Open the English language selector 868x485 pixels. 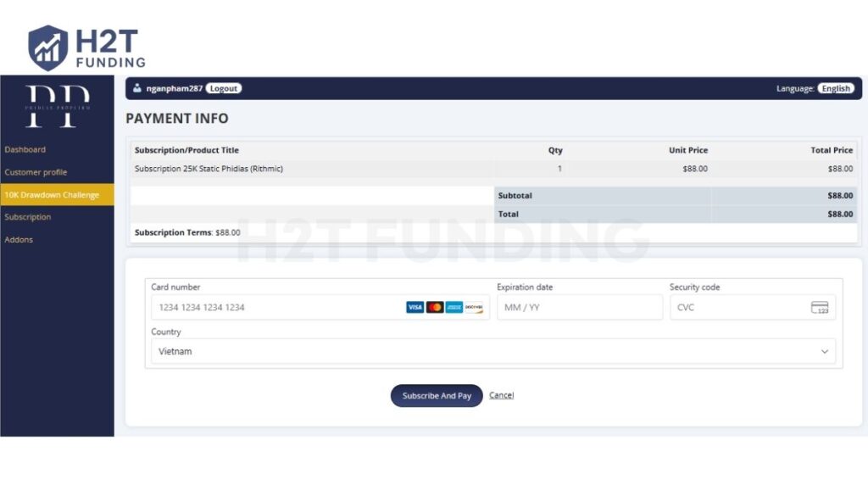[x=835, y=88]
